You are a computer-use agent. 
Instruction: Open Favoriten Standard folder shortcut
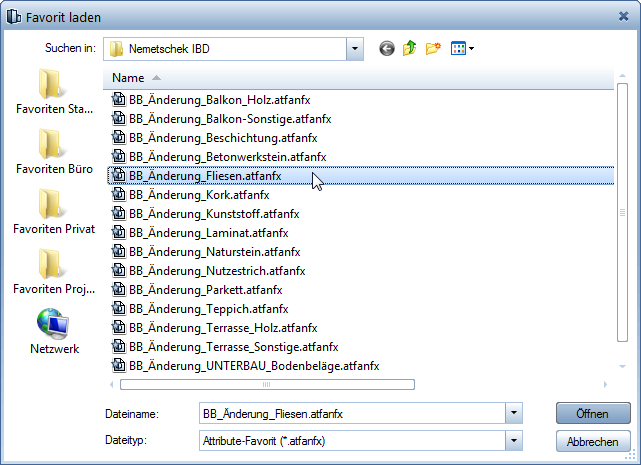click(54, 92)
